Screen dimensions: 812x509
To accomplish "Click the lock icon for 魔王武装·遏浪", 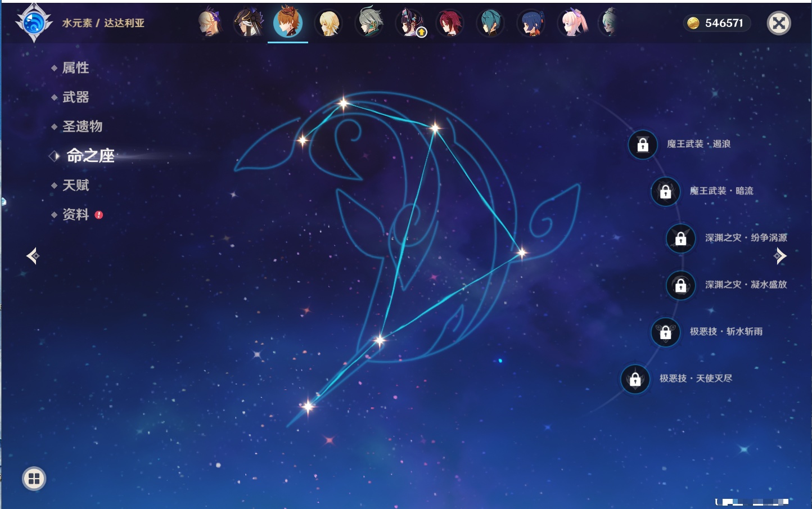I will 643,145.
